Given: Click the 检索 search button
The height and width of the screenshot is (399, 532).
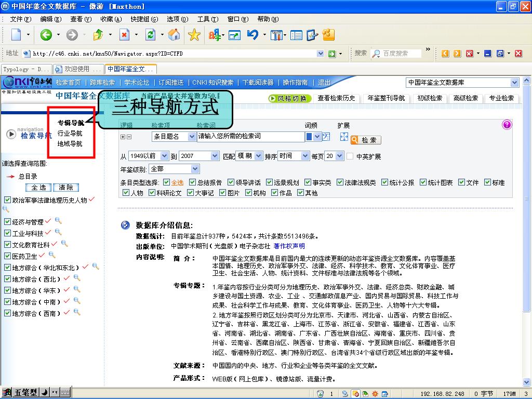Looking at the screenshot, I should (366, 140).
